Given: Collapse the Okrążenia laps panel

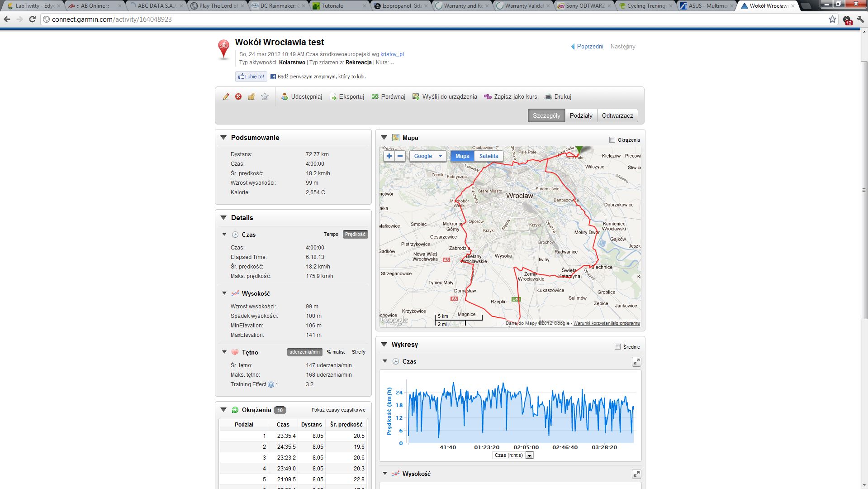Looking at the screenshot, I should 223,410.
